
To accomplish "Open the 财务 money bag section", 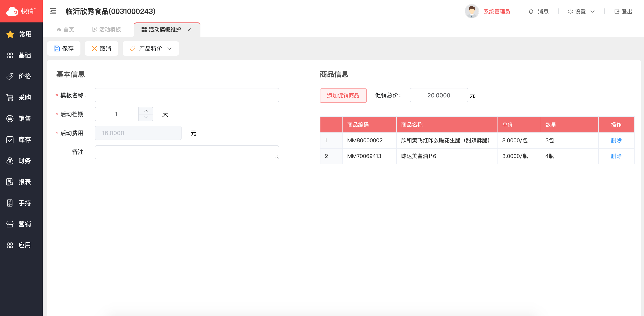I will pyautogui.click(x=21, y=161).
